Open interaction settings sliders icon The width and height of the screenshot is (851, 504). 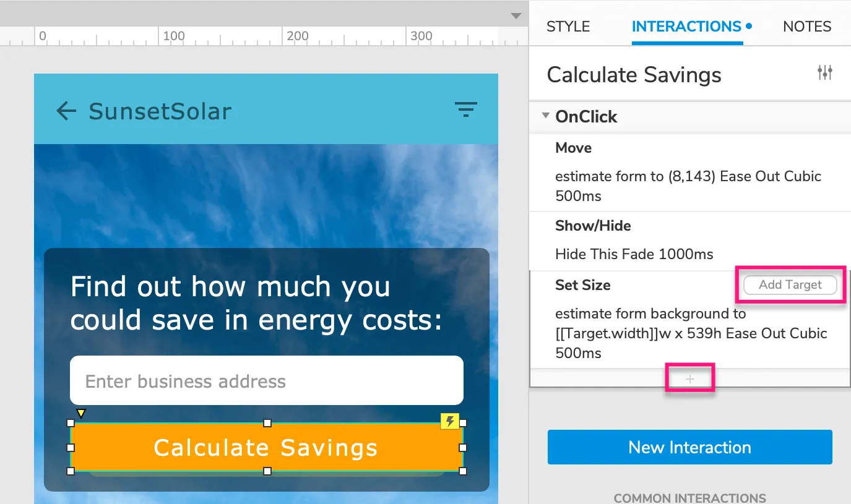pyautogui.click(x=824, y=73)
